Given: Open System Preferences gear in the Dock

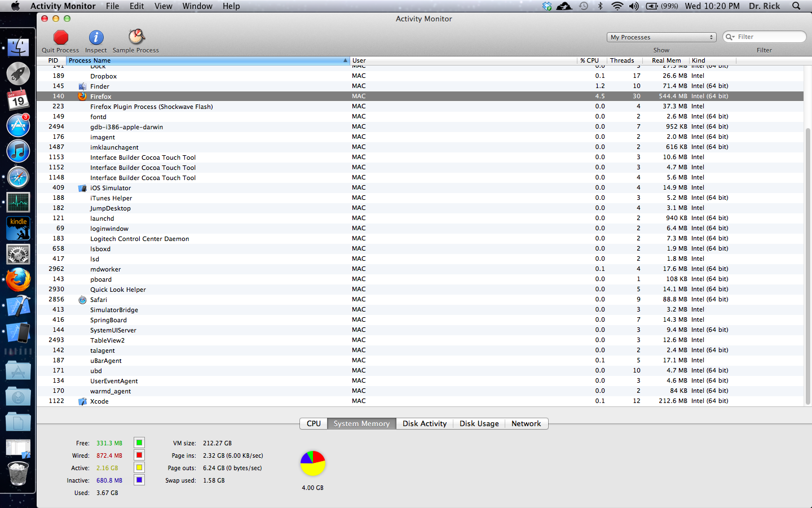Looking at the screenshot, I should [x=18, y=255].
